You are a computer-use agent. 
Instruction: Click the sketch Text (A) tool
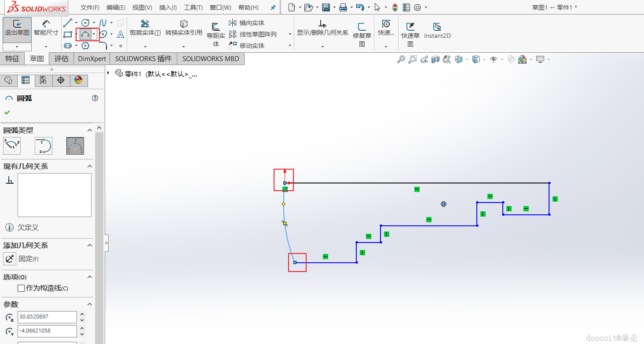pyautogui.click(x=121, y=34)
